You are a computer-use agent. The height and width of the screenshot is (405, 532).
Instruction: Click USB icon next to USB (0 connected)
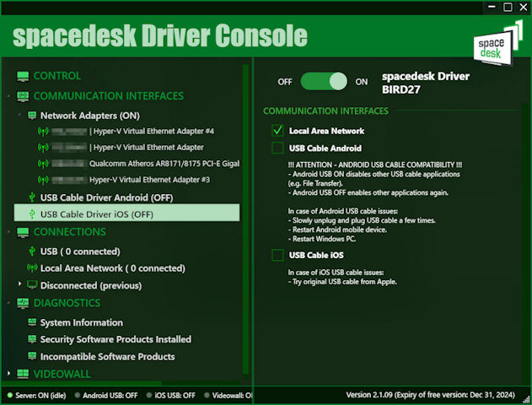pyautogui.click(x=32, y=251)
